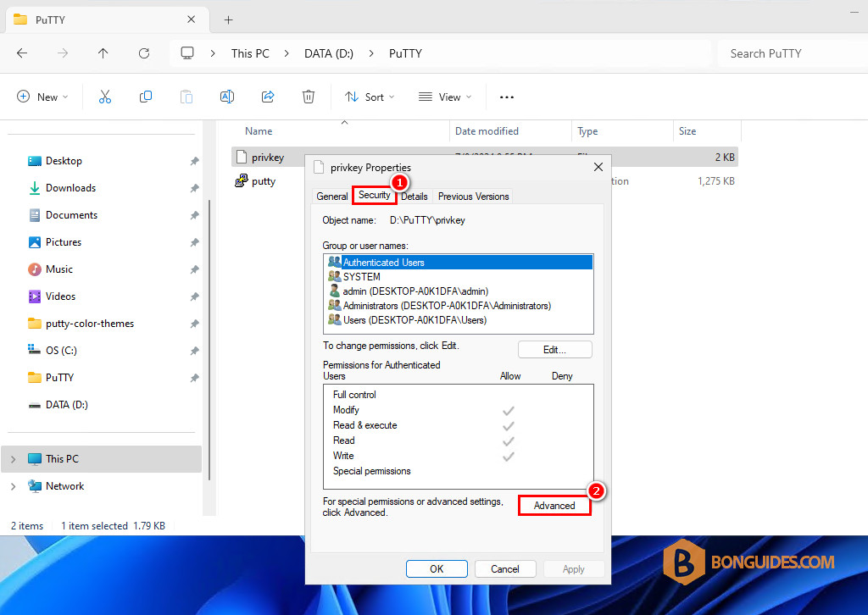Viewport: 868px width, 615px height.
Task: Select Authenticated Users in group list
Action: (x=458, y=262)
